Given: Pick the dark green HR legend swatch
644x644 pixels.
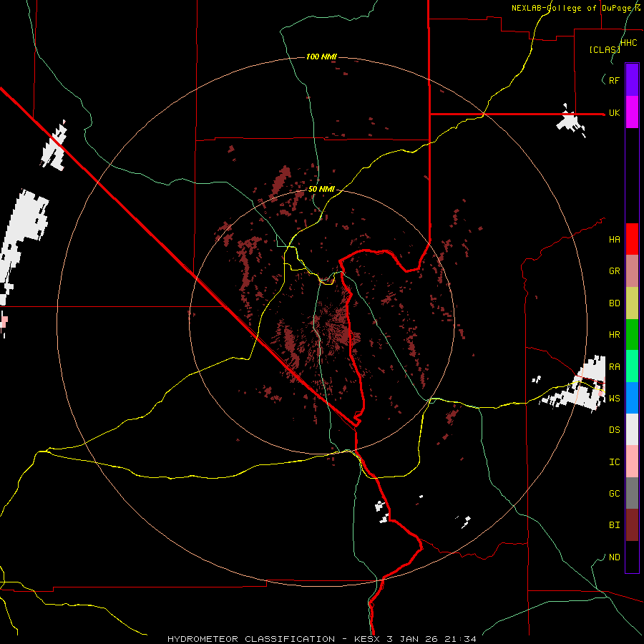Looking at the screenshot, I should tap(632, 335).
